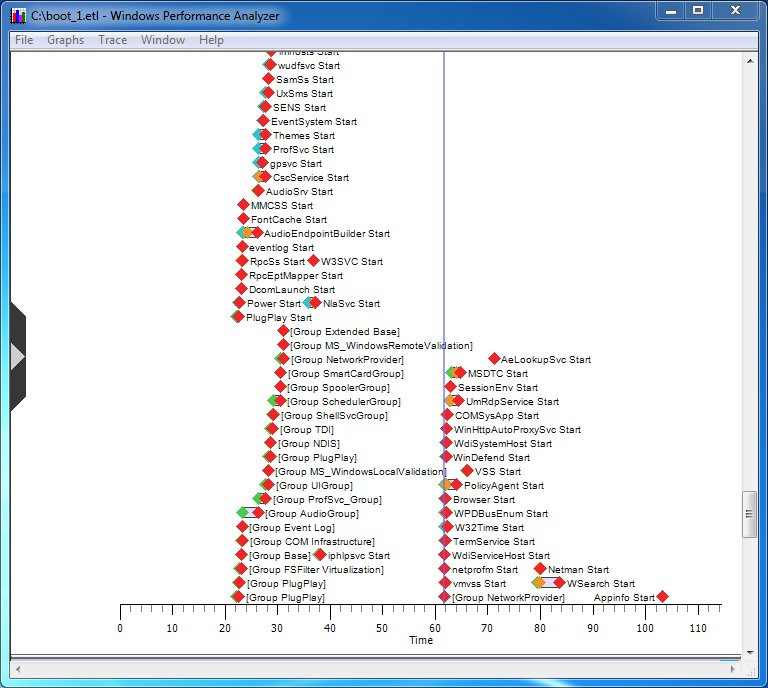Click the W32Time Start label
The height and width of the screenshot is (688, 768).
[x=489, y=528]
